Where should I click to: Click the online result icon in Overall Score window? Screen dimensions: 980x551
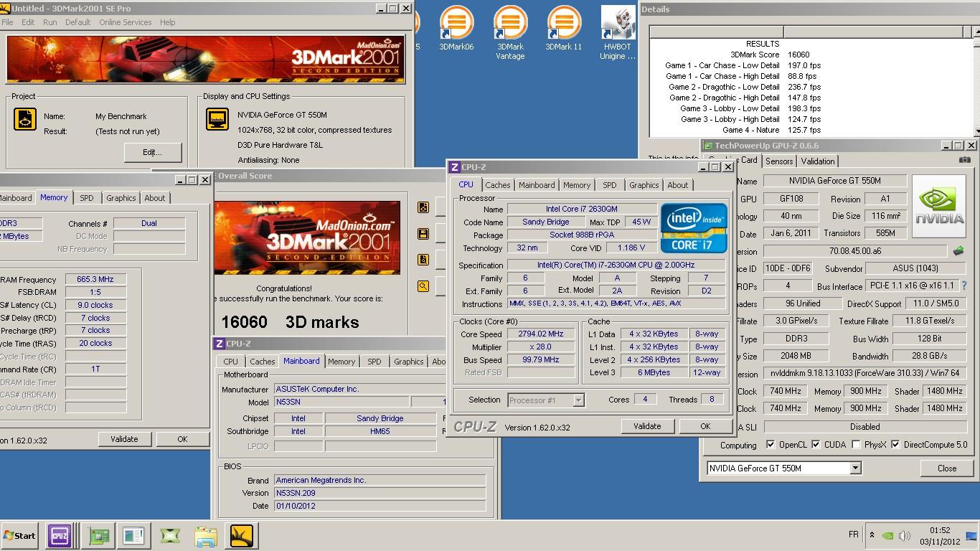(423, 207)
